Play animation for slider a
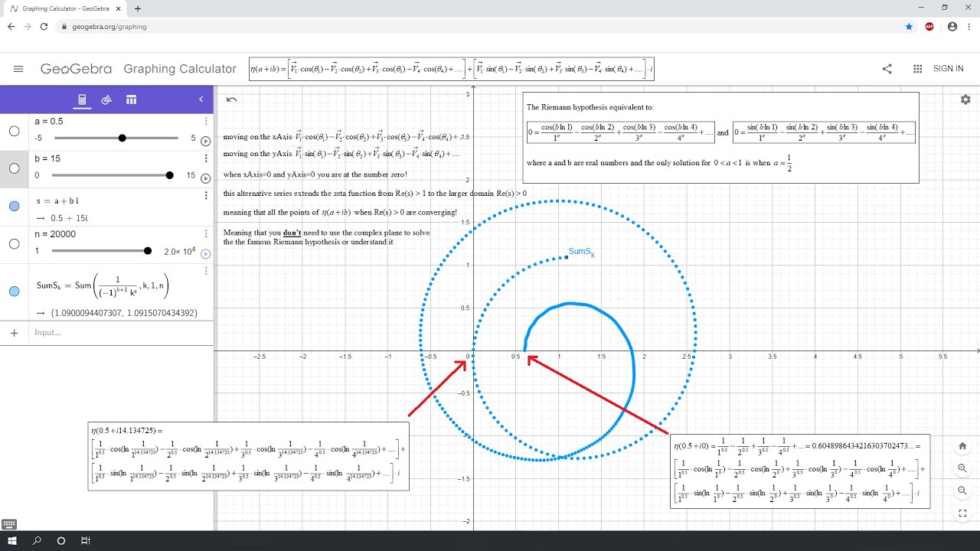 pos(205,141)
